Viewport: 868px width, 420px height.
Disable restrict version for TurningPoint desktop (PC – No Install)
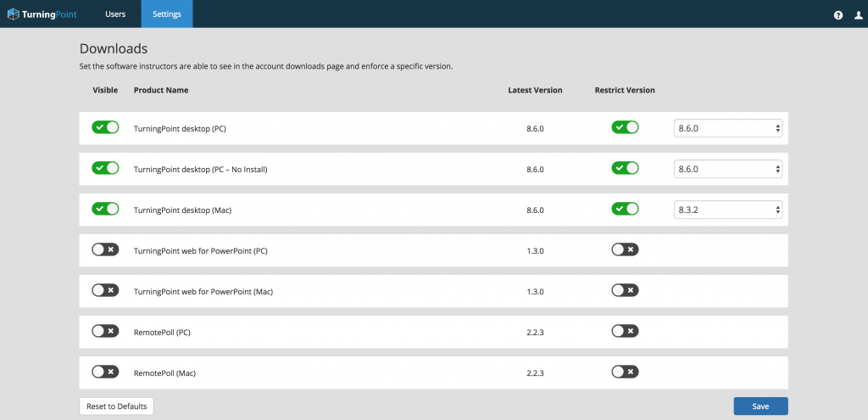[x=625, y=168]
